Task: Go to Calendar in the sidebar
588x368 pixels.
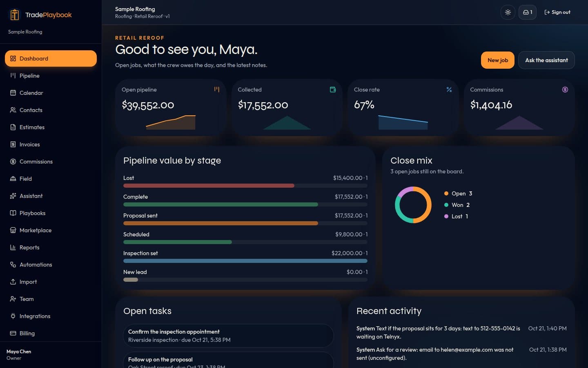Action: pyautogui.click(x=51, y=93)
